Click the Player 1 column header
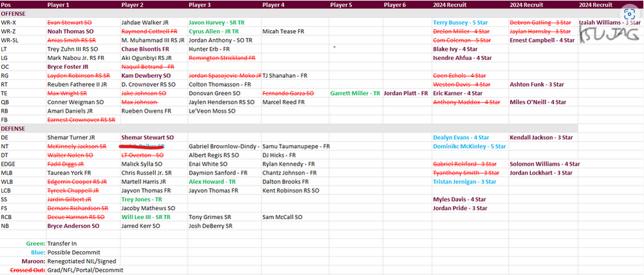 point(59,5)
